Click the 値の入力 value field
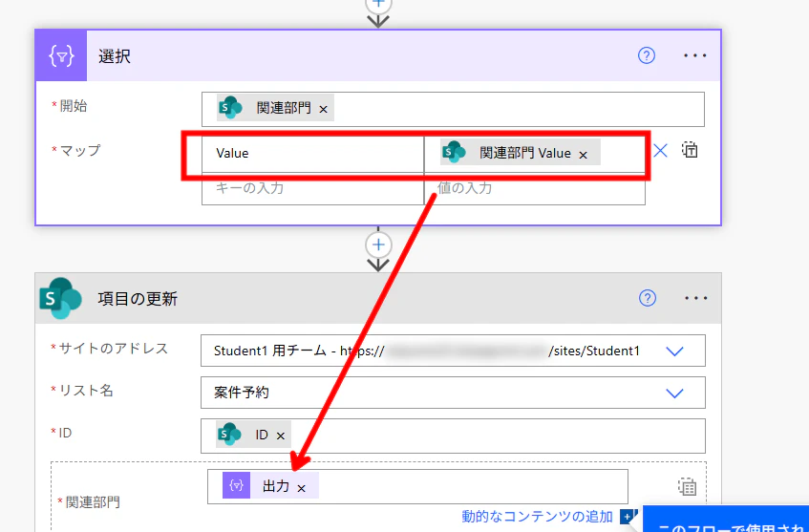809x532 pixels. [x=535, y=188]
